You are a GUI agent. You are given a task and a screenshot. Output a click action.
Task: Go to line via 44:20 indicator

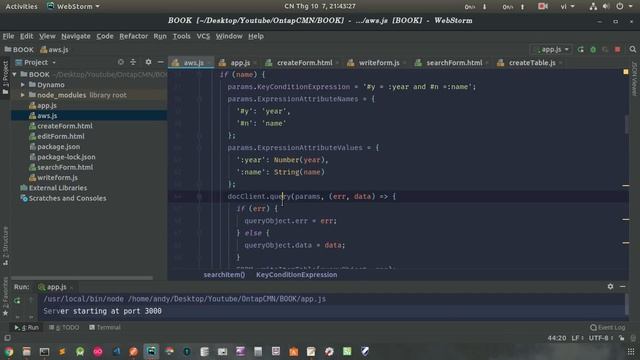click(x=557, y=338)
